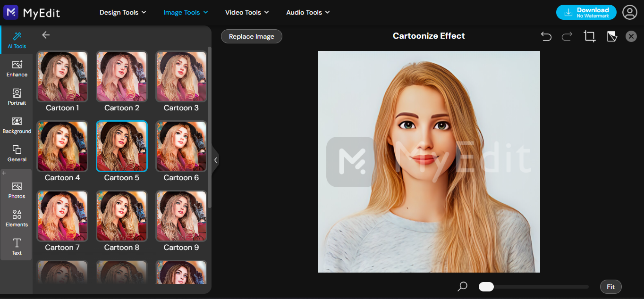Click the Crop tool in the toolbar
The width and height of the screenshot is (644, 299).
[x=589, y=36]
